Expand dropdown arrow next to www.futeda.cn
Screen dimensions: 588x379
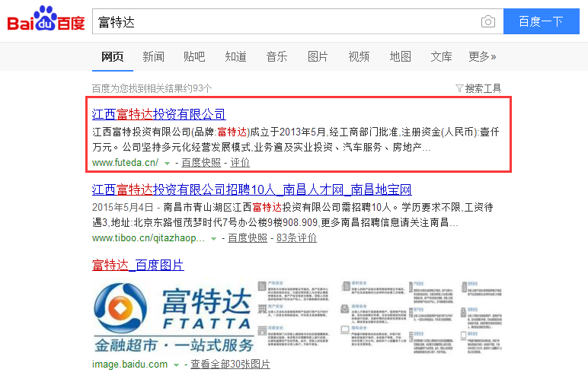(167, 163)
